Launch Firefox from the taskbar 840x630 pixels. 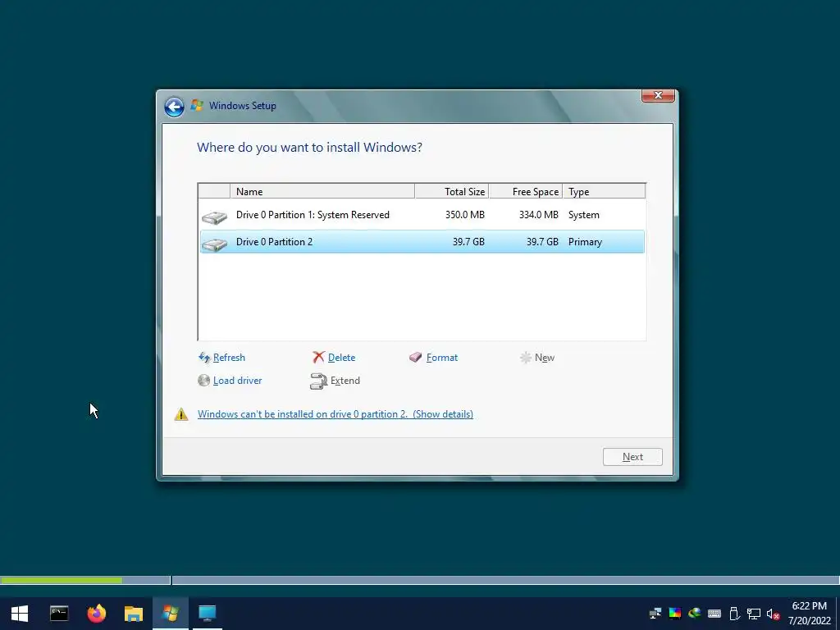(x=97, y=613)
